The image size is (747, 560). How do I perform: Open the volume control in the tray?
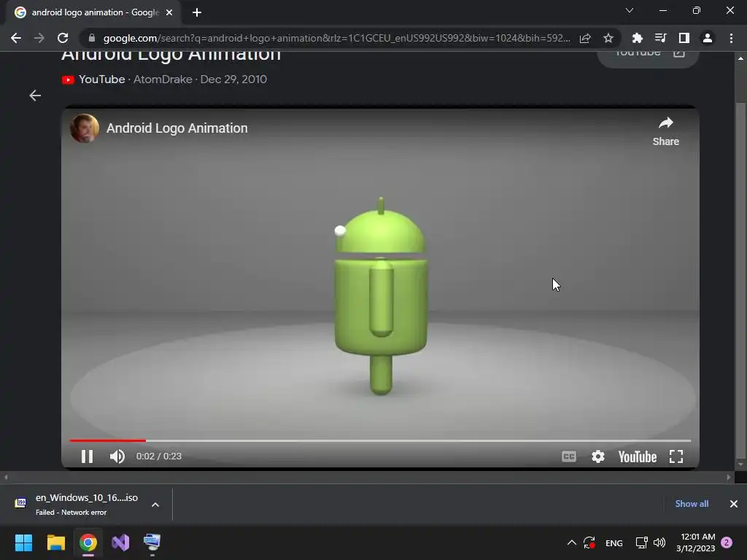tap(659, 542)
